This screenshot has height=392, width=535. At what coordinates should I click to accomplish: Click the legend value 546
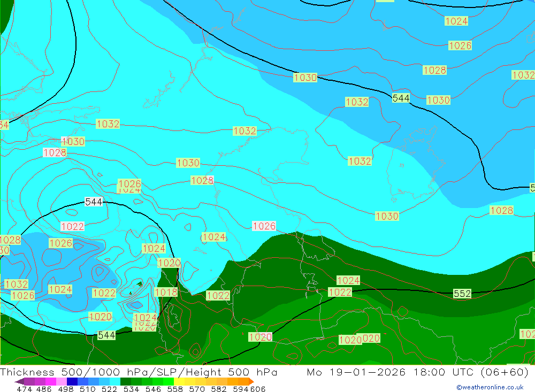tap(153, 389)
